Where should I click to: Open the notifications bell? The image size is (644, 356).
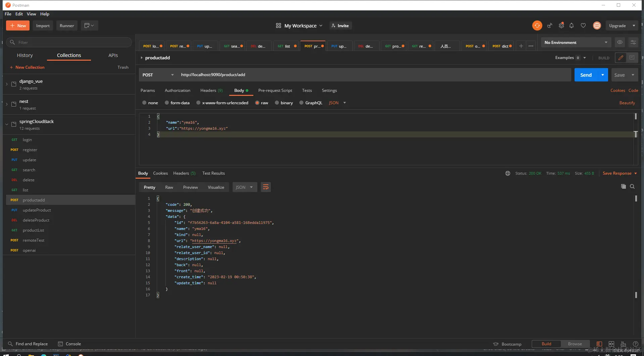pos(572,25)
